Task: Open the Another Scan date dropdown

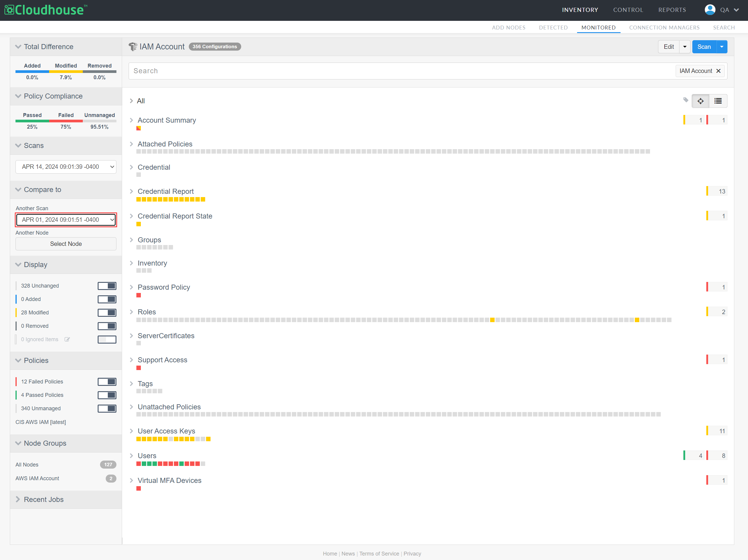Action: pos(66,220)
